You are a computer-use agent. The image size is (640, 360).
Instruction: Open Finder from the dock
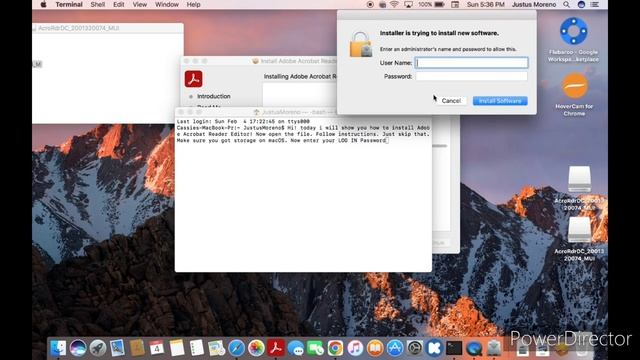point(58,348)
